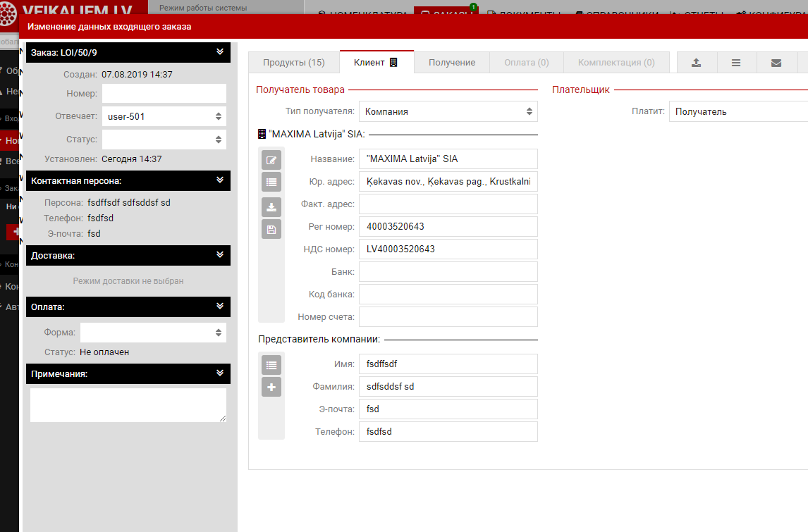Open the hamburger menu icon in tab bar
808x532 pixels.
(736, 63)
